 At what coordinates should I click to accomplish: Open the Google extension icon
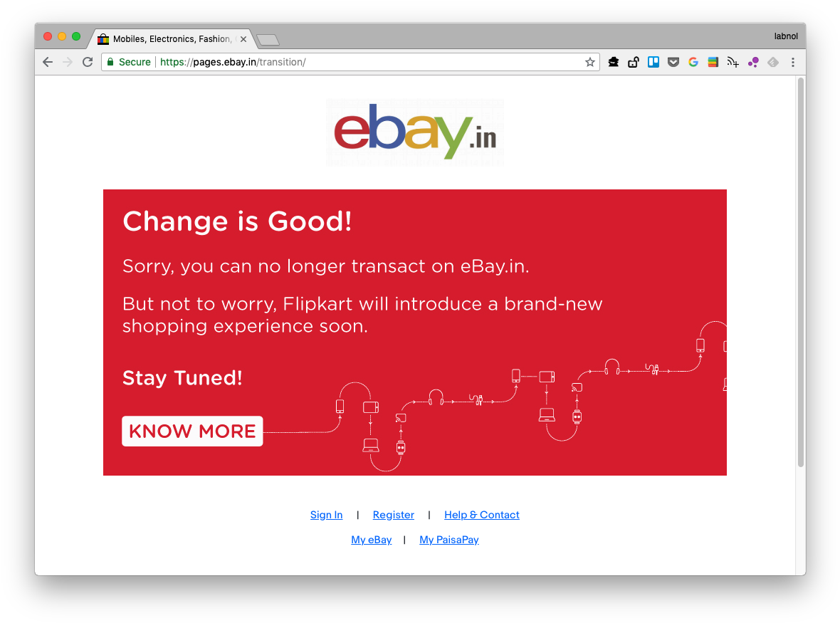[x=693, y=62]
